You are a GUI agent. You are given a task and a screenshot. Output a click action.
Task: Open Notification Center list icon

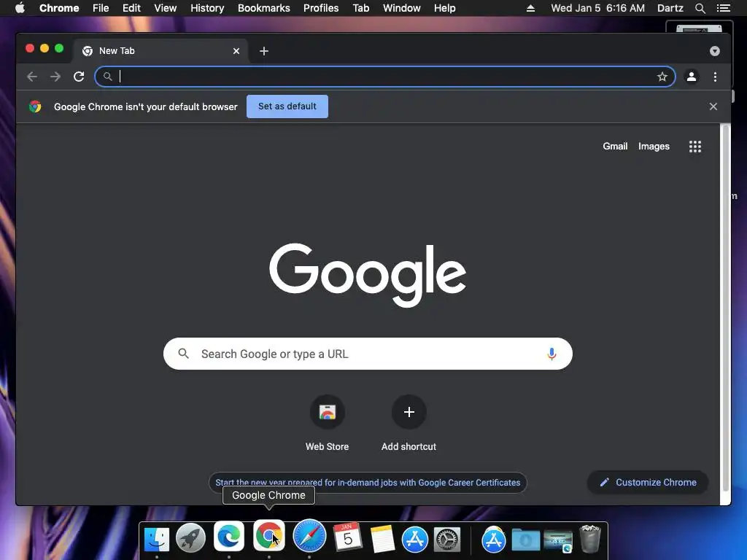click(x=723, y=8)
